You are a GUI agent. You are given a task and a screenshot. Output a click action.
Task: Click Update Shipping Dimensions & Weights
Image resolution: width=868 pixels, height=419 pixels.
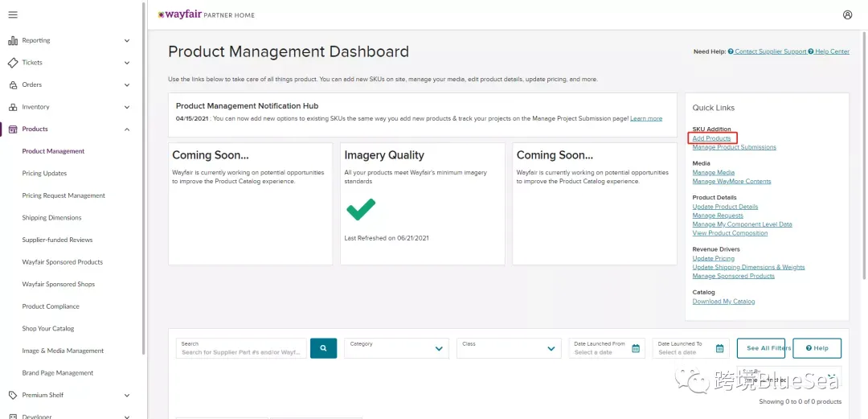[x=748, y=267]
